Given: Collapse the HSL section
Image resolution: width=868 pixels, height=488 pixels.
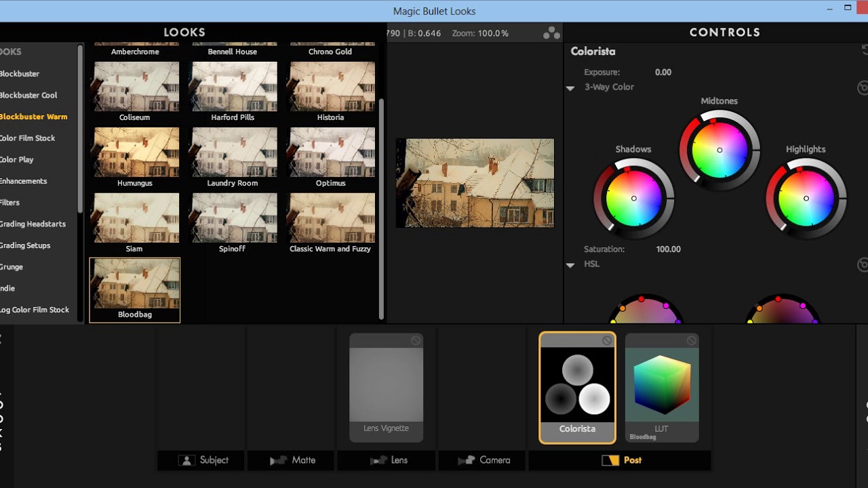Looking at the screenshot, I should [570, 265].
